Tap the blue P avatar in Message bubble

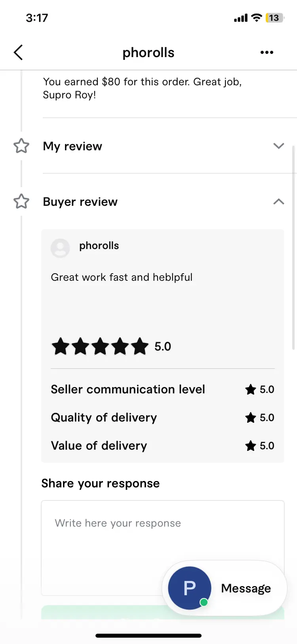(190, 588)
